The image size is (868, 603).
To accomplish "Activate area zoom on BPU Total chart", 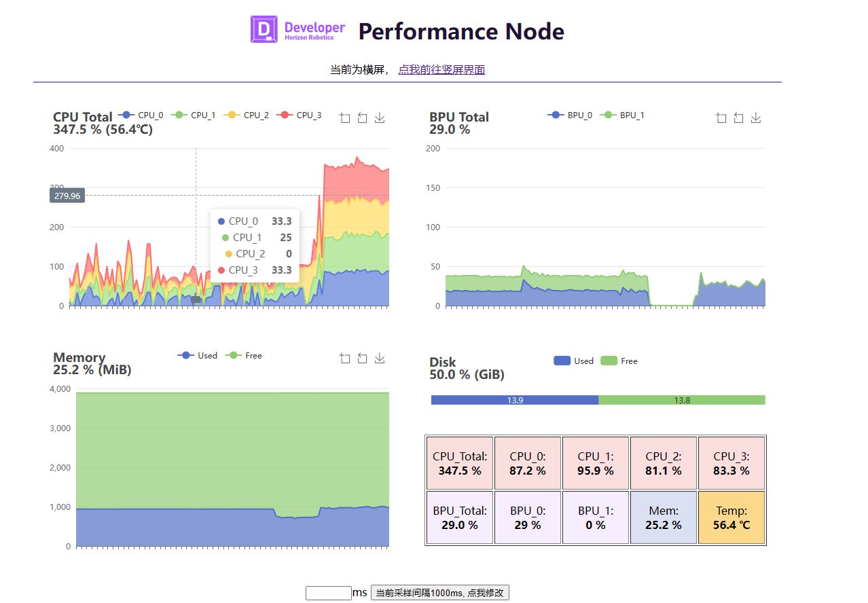I will 721,118.
